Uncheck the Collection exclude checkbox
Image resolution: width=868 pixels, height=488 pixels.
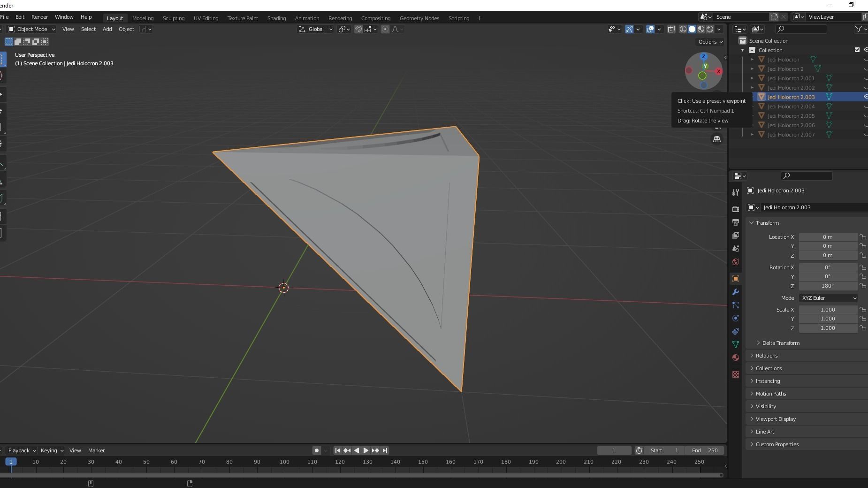857,50
